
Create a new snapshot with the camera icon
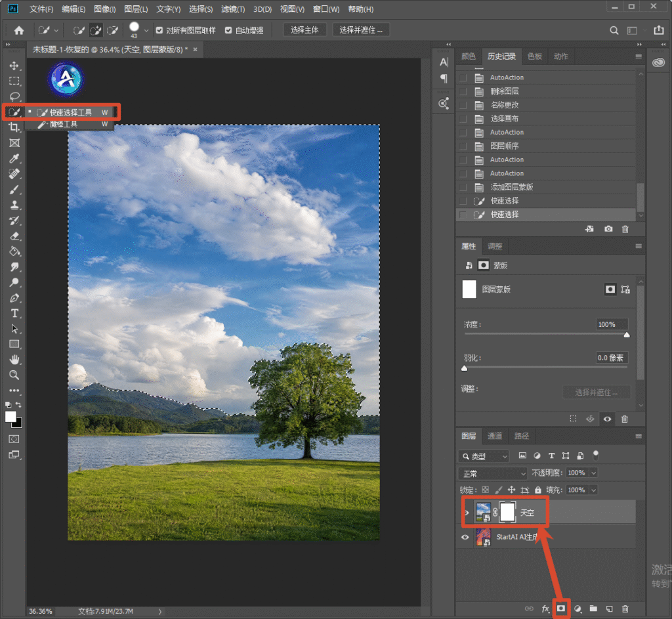click(x=608, y=229)
